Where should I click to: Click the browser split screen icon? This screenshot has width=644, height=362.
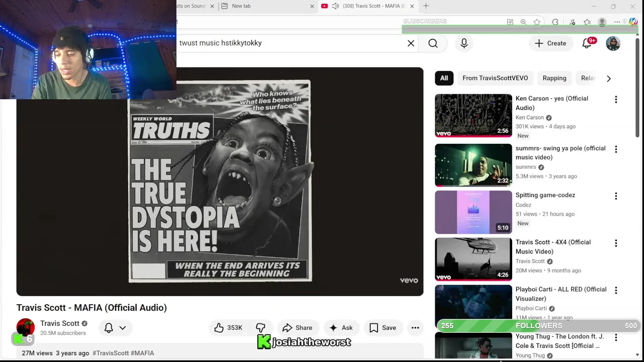(x=510, y=22)
